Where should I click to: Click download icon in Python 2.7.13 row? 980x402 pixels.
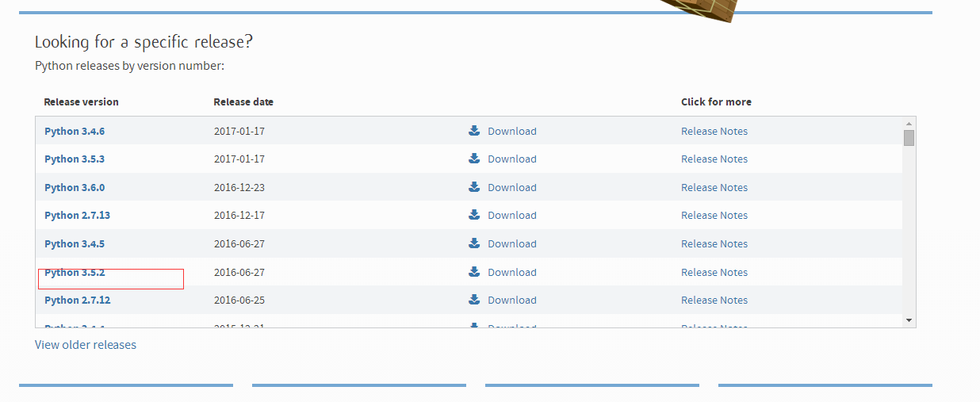474,215
